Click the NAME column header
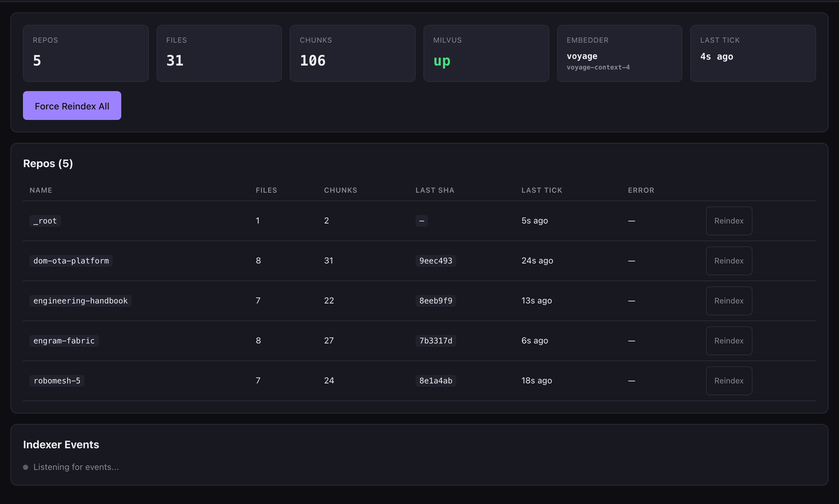Image resolution: width=839 pixels, height=504 pixels. tap(41, 191)
